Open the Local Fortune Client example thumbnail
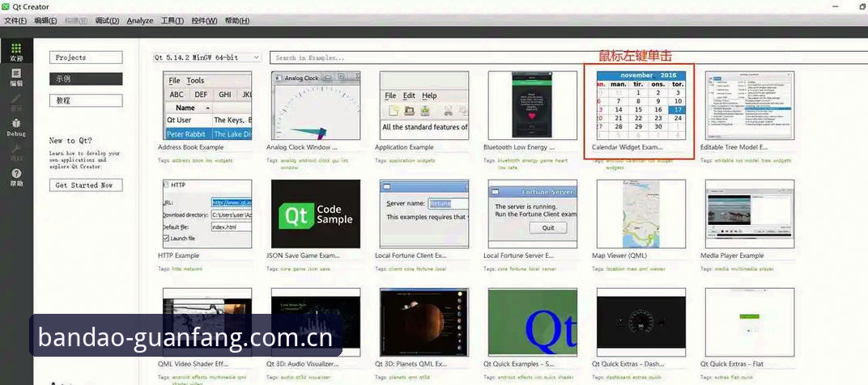868x385 pixels. tap(424, 214)
